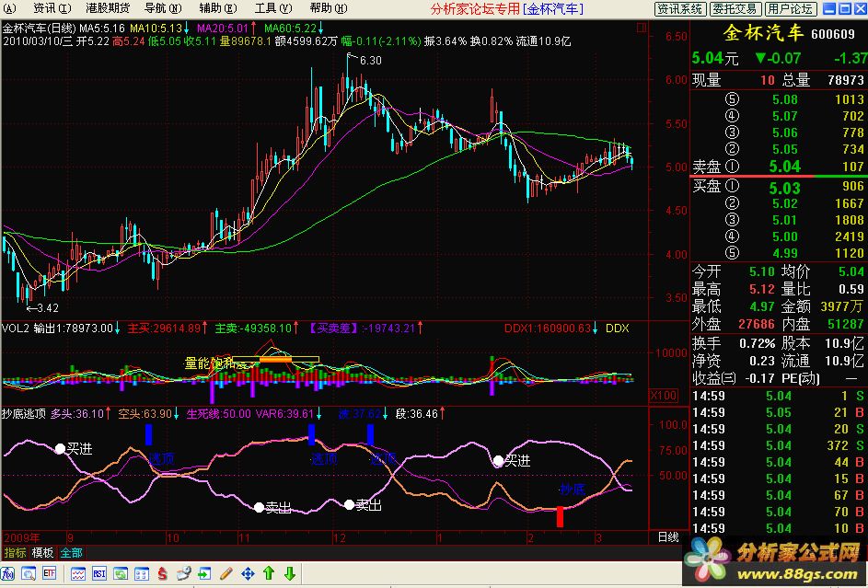The image size is (868, 588).
Task: Click the stock search magnifier icon
Action: pos(29,573)
